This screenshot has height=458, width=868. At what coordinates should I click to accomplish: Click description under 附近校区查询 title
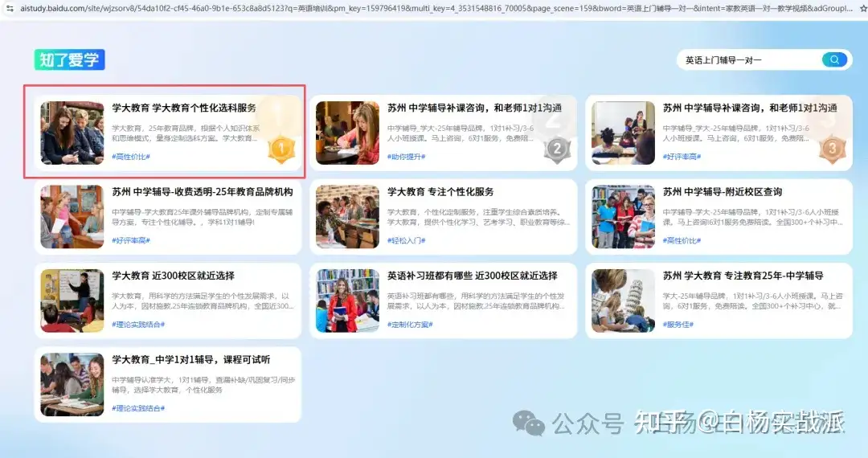pyautogui.click(x=753, y=217)
